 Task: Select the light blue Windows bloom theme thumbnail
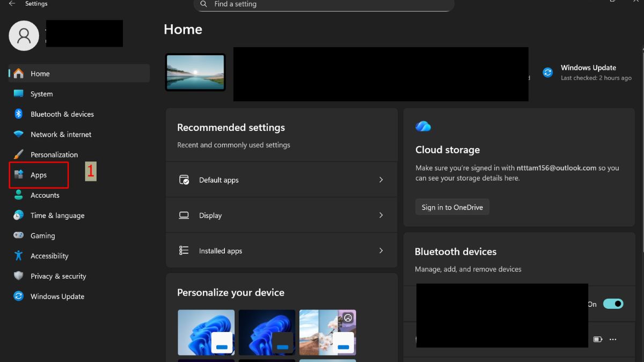pos(206,333)
